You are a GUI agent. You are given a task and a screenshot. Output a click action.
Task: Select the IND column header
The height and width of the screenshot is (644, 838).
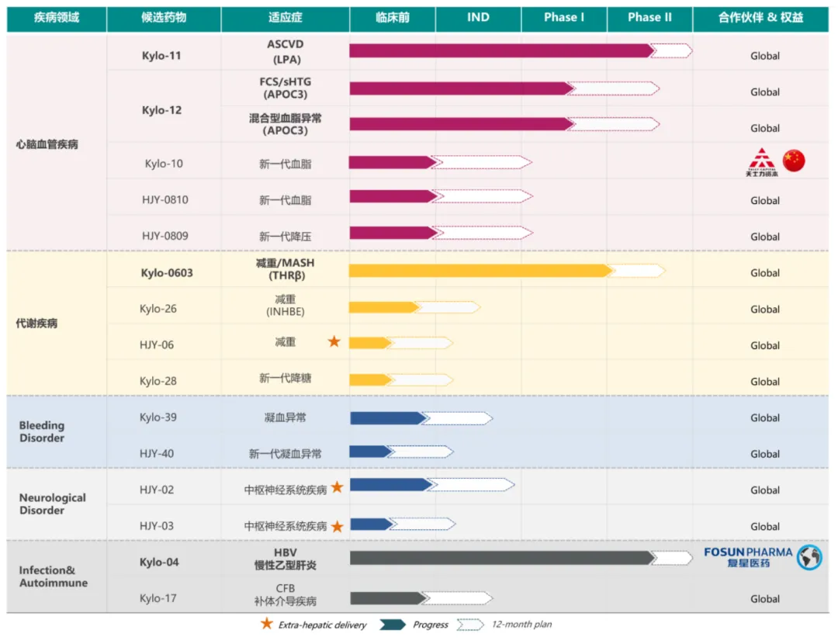point(478,17)
